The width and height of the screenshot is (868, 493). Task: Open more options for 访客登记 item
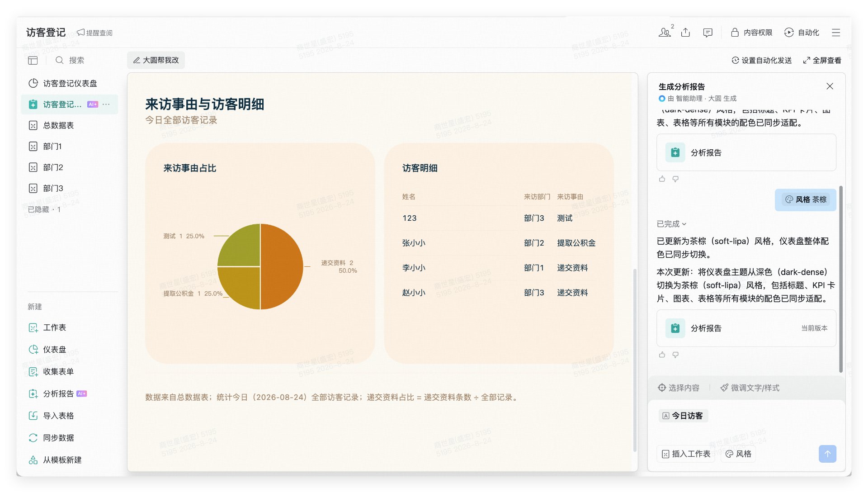click(x=106, y=104)
